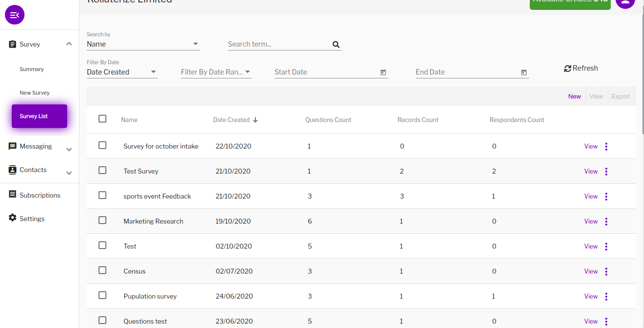
Task: Click Export in the table toolbar
Action: (620, 97)
